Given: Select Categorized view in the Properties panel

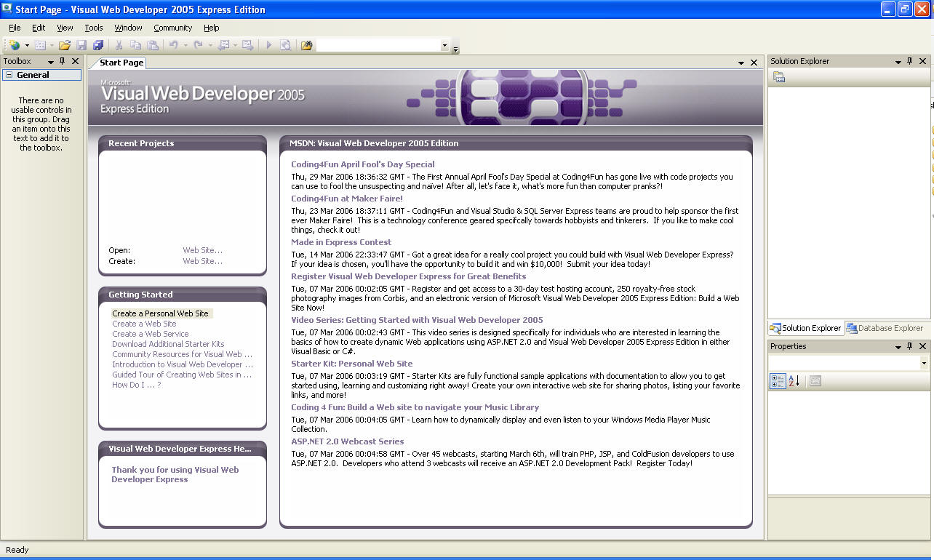Looking at the screenshot, I should [777, 380].
